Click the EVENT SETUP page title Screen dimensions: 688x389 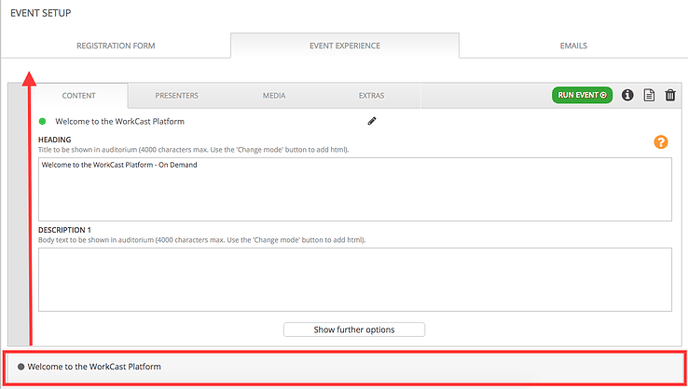41,13
